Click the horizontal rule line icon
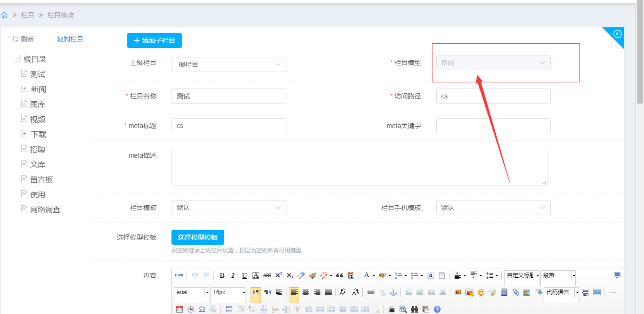 (x=612, y=292)
